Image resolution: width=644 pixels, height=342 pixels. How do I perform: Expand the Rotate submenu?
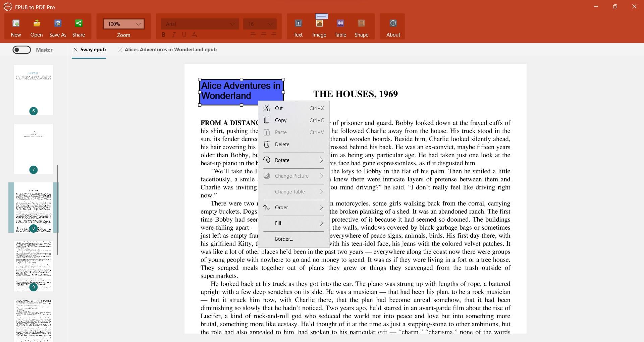[293, 160]
